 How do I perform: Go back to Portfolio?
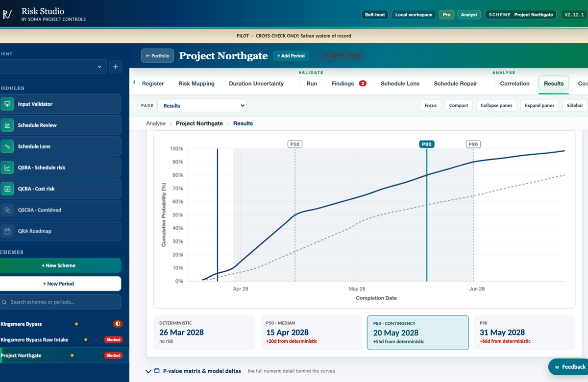pyautogui.click(x=157, y=56)
